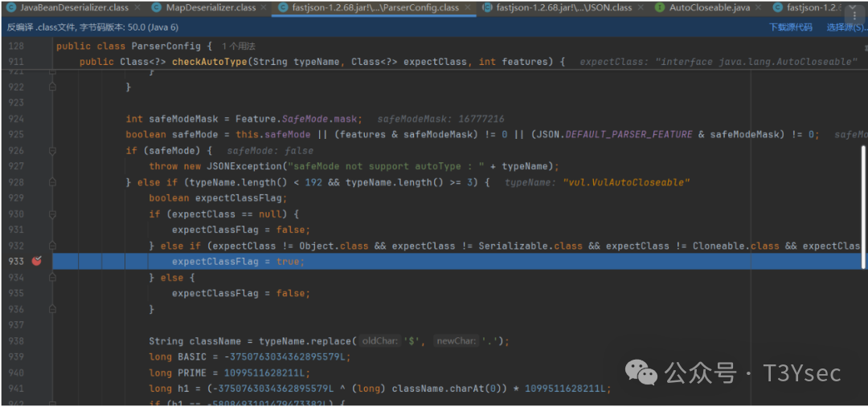868x407 pixels.
Task: Click the decompiled .class file banner text
Action: [x=92, y=27]
